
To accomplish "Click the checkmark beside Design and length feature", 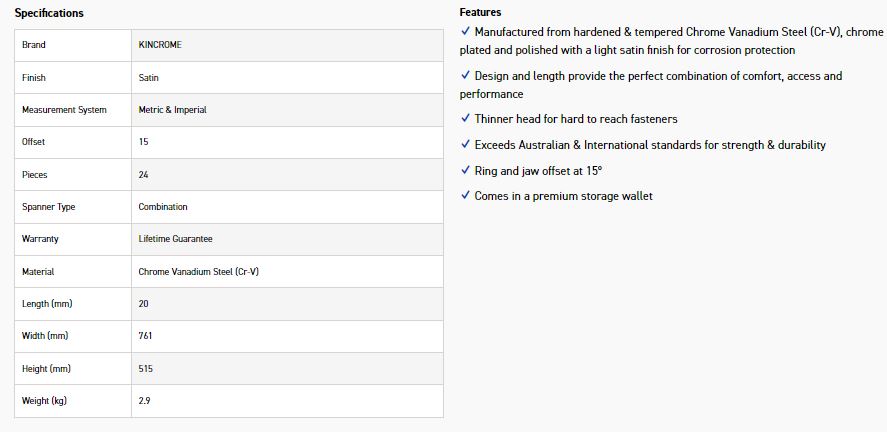I will click(466, 76).
